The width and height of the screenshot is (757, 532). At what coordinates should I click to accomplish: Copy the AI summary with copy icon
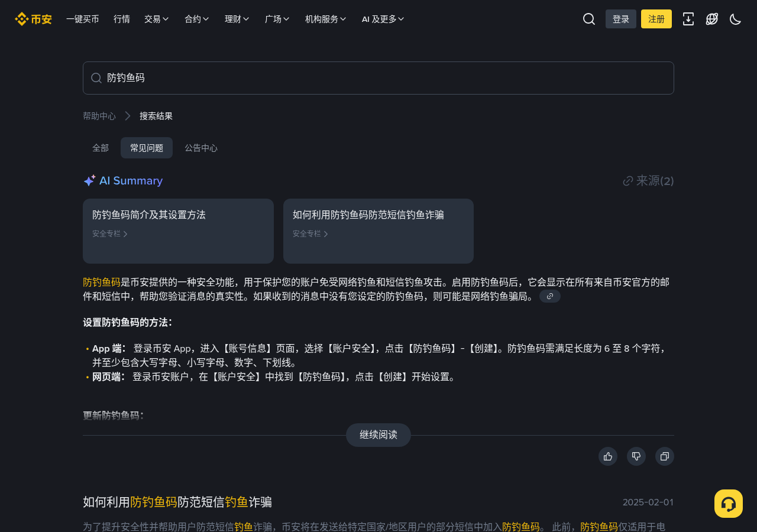click(665, 456)
